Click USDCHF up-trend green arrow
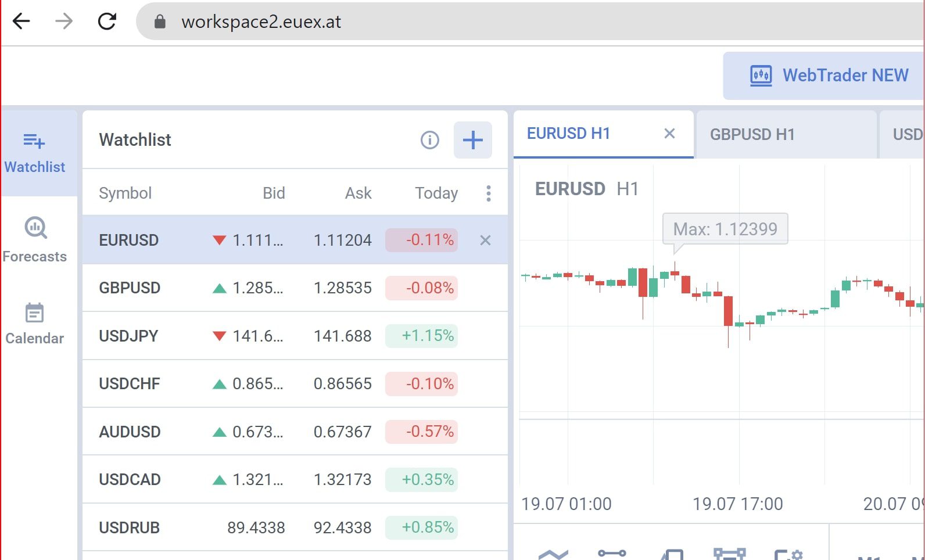This screenshot has width=925, height=560. [x=220, y=384]
